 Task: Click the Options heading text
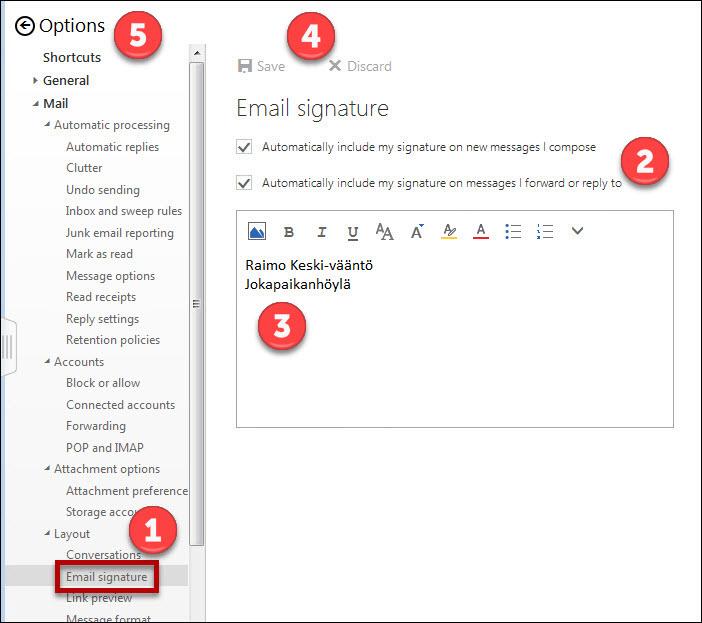[72, 26]
